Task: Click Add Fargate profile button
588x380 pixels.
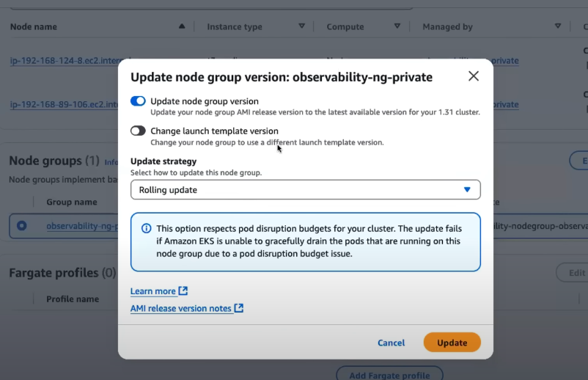Action: pos(389,375)
